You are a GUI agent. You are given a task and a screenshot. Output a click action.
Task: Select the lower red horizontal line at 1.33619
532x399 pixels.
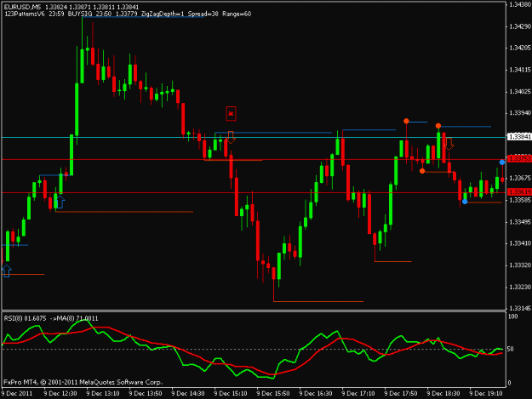point(254,192)
